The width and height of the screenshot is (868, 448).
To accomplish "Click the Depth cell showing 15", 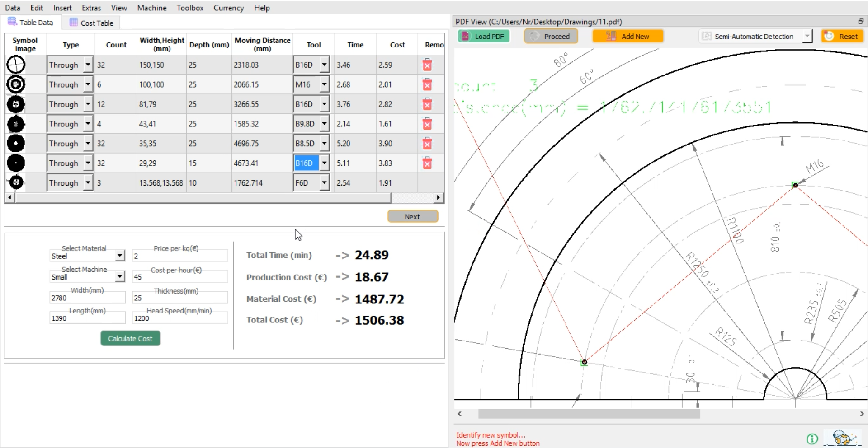I will (x=209, y=163).
